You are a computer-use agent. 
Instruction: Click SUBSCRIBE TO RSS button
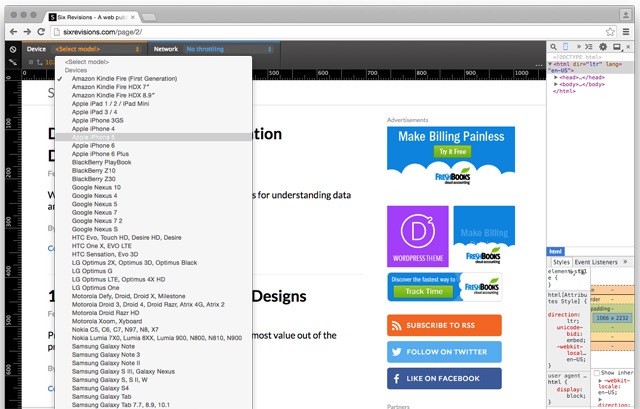point(444,325)
